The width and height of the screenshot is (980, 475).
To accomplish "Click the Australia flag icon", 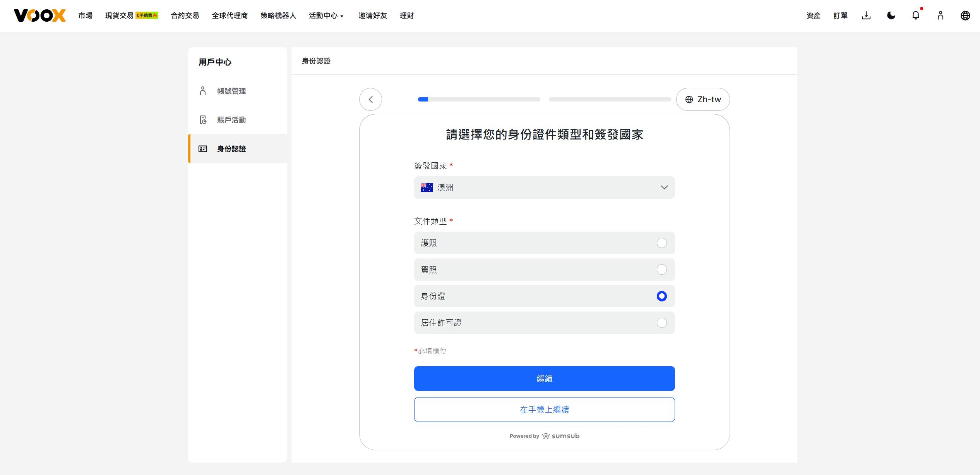I will tap(427, 188).
